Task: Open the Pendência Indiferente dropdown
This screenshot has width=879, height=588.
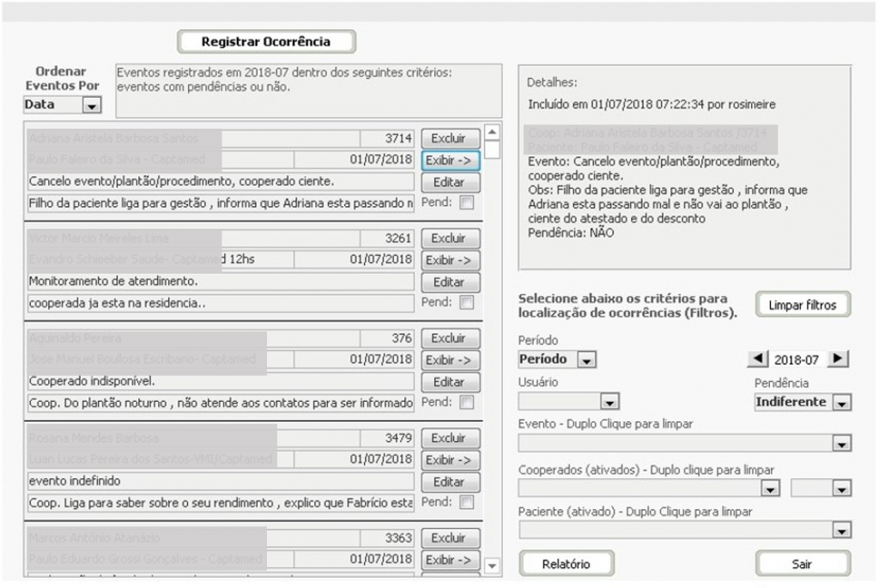Action: click(x=841, y=403)
